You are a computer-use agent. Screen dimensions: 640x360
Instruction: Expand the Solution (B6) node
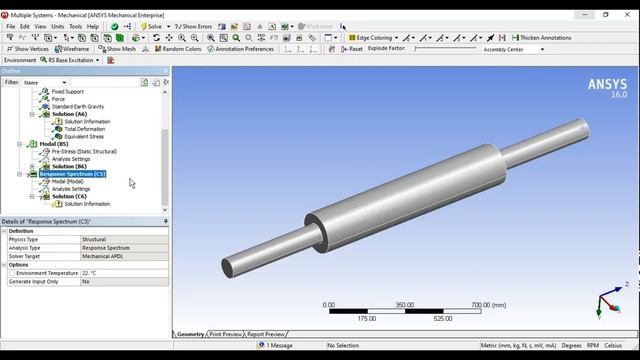point(32,167)
